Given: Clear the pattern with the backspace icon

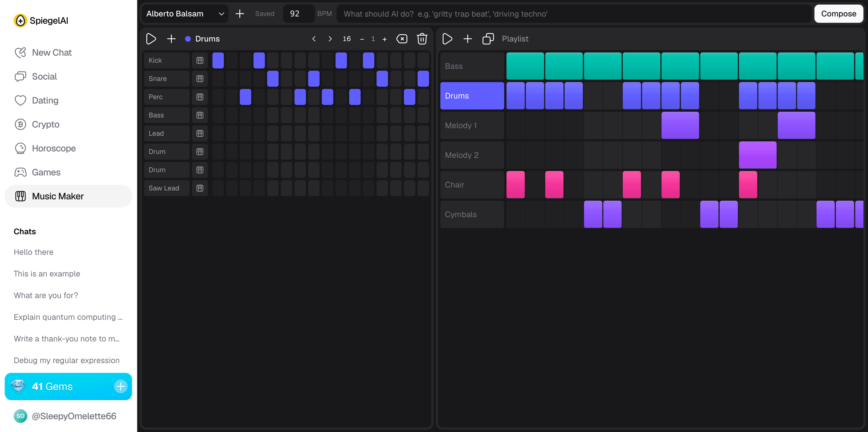Looking at the screenshot, I should [402, 39].
